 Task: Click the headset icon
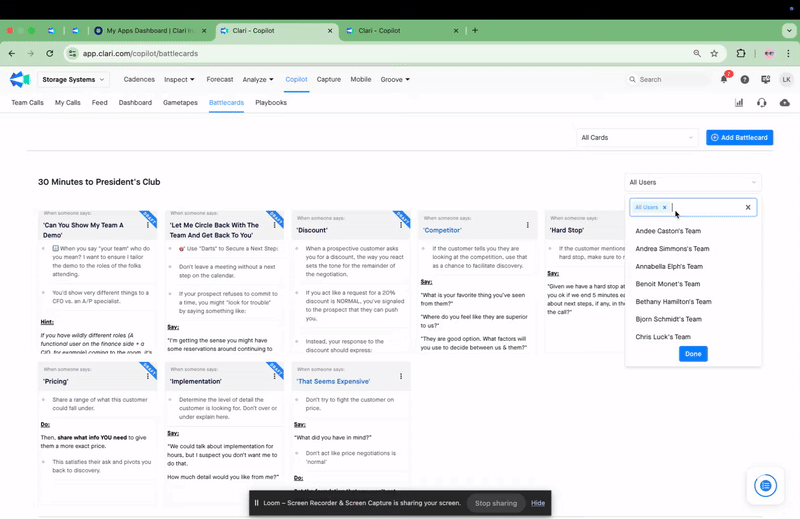pyautogui.click(x=762, y=103)
